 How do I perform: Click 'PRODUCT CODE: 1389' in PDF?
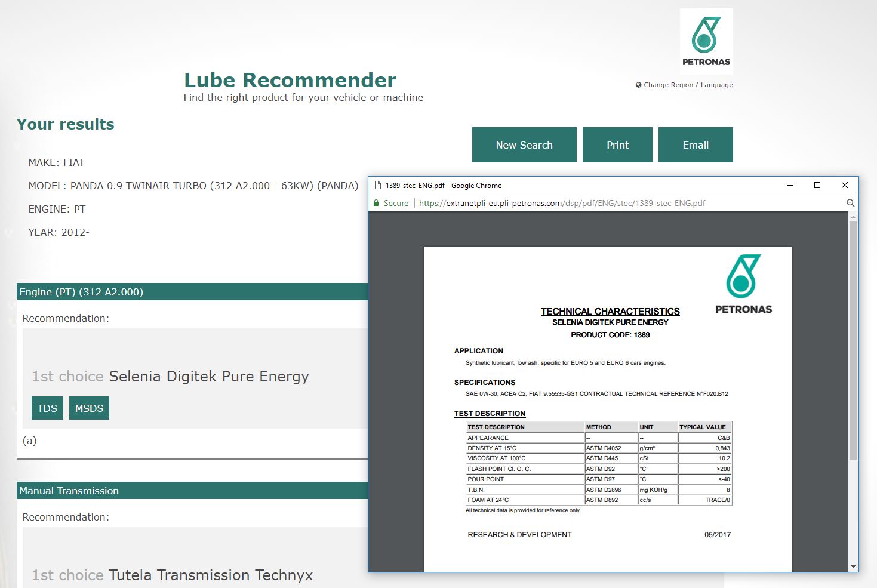point(610,335)
